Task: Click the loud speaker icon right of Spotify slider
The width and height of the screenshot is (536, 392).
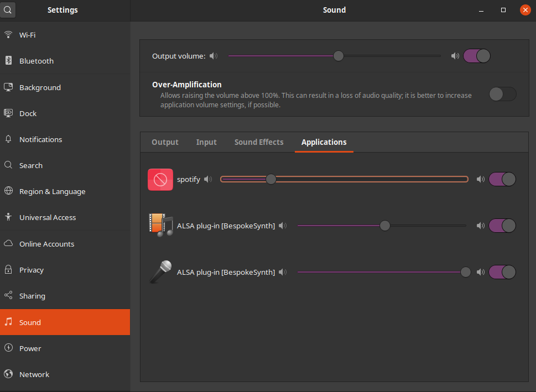Action: point(480,179)
